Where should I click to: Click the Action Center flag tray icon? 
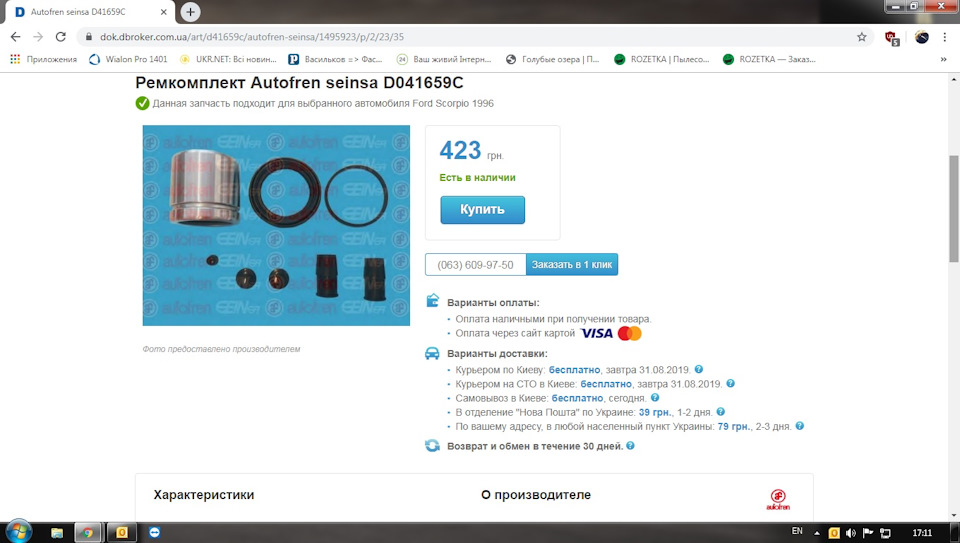868,533
